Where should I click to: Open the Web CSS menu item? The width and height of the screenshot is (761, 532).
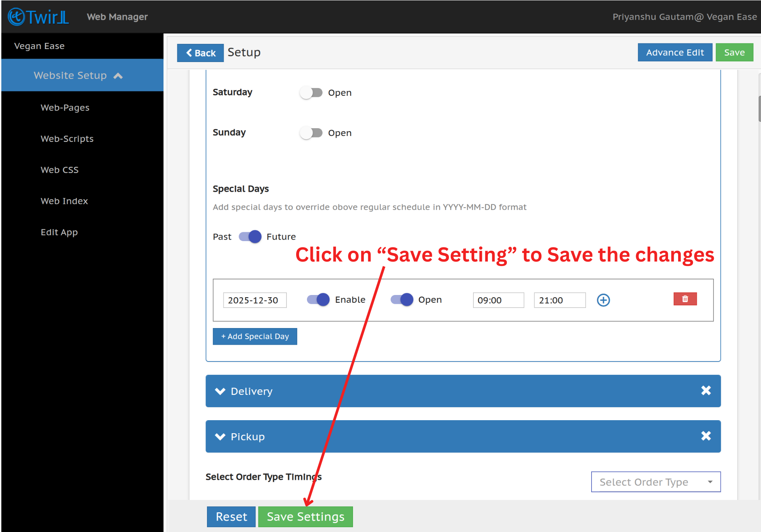[x=59, y=170]
